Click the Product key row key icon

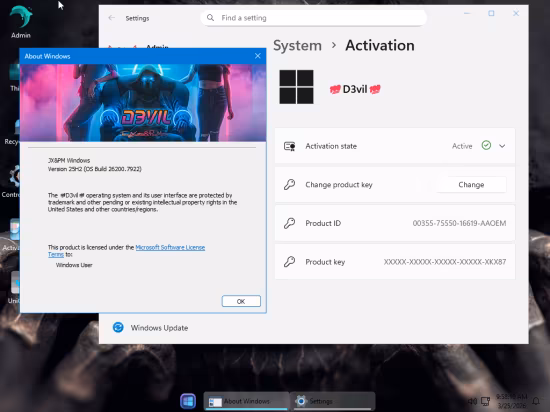289,262
